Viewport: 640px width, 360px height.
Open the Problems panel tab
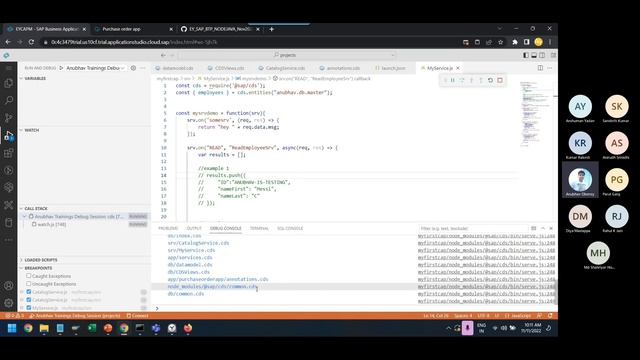(168, 229)
